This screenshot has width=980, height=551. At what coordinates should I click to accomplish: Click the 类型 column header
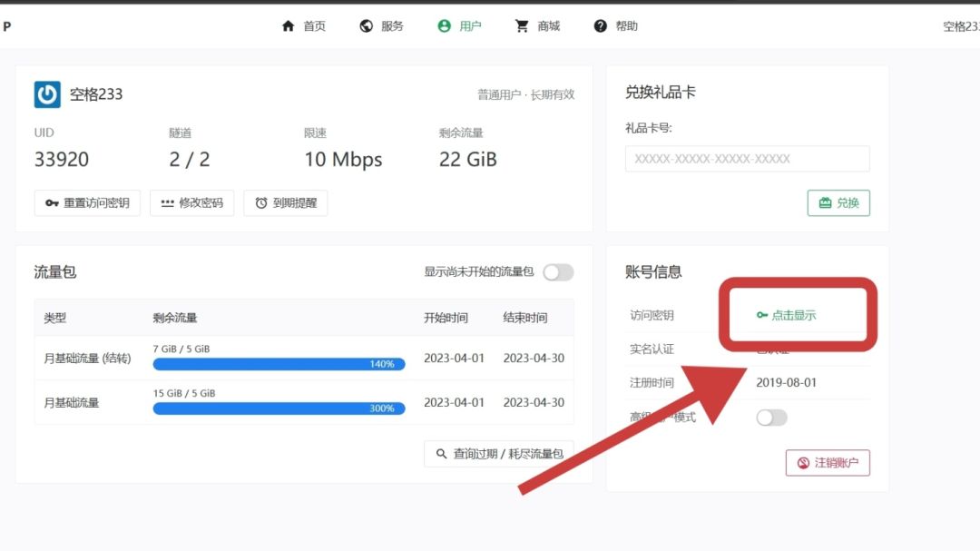click(55, 319)
